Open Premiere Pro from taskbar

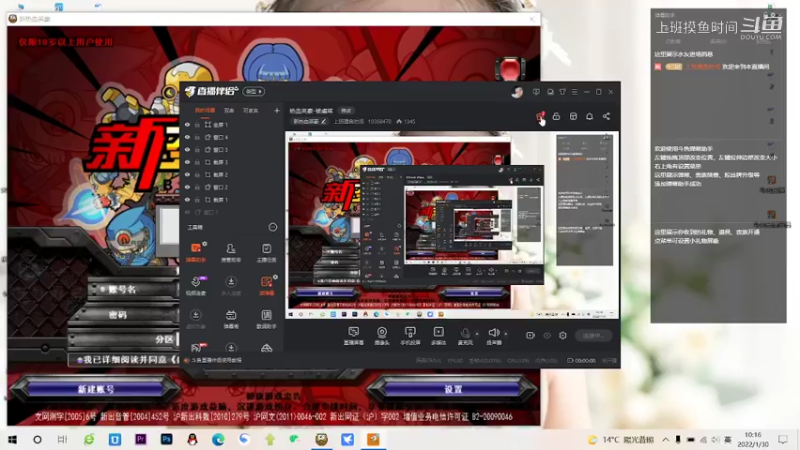point(140,439)
